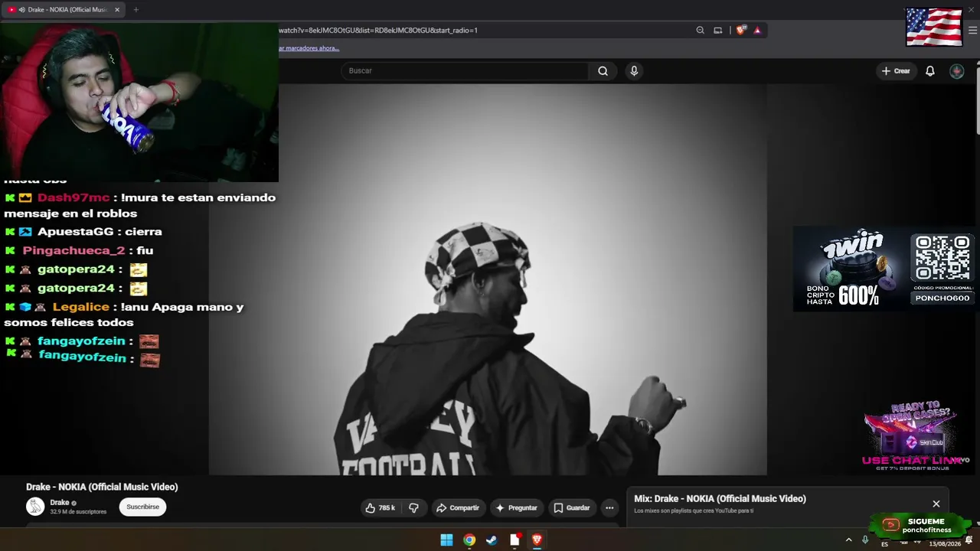Click the Compartir share button

click(458, 507)
